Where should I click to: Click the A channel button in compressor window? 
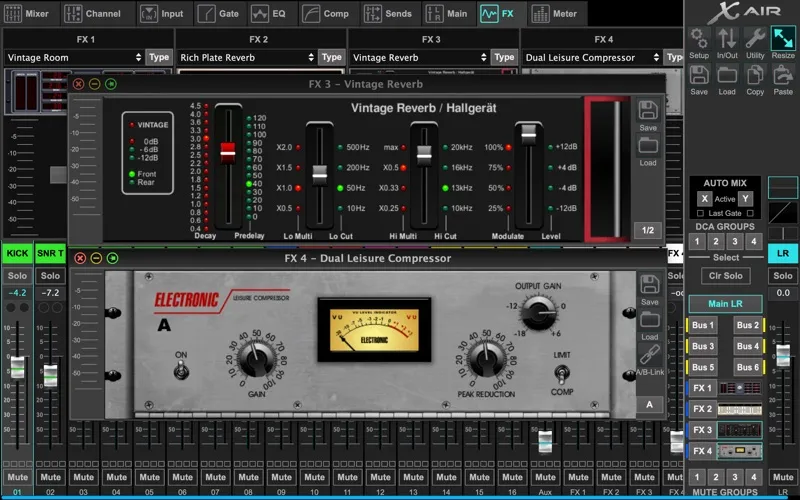[649, 405]
